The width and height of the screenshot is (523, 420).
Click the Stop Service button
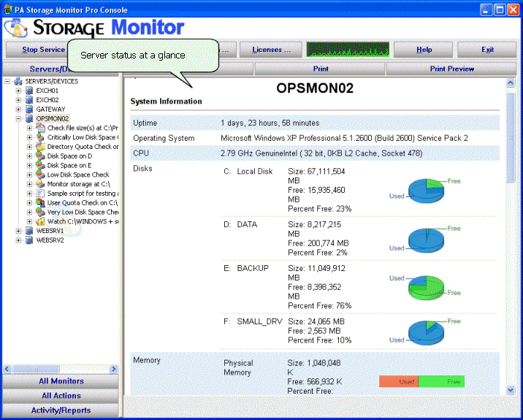[37, 50]
